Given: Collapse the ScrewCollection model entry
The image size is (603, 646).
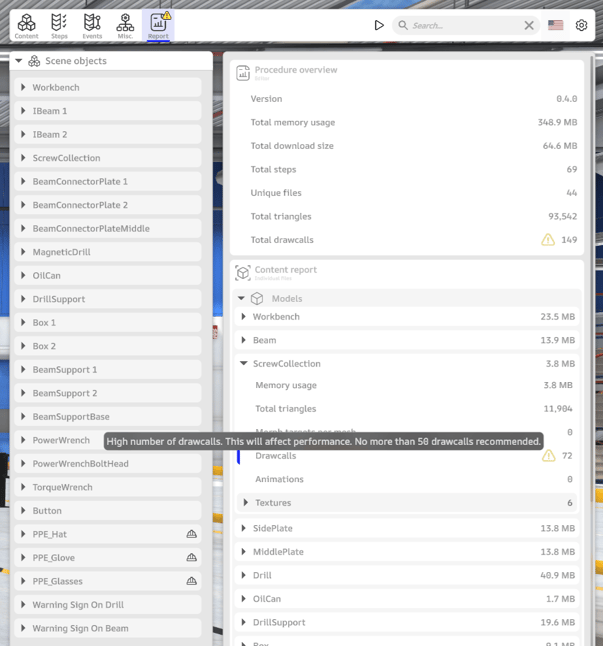Looking at the screenshot, I should tap(244, 364).
